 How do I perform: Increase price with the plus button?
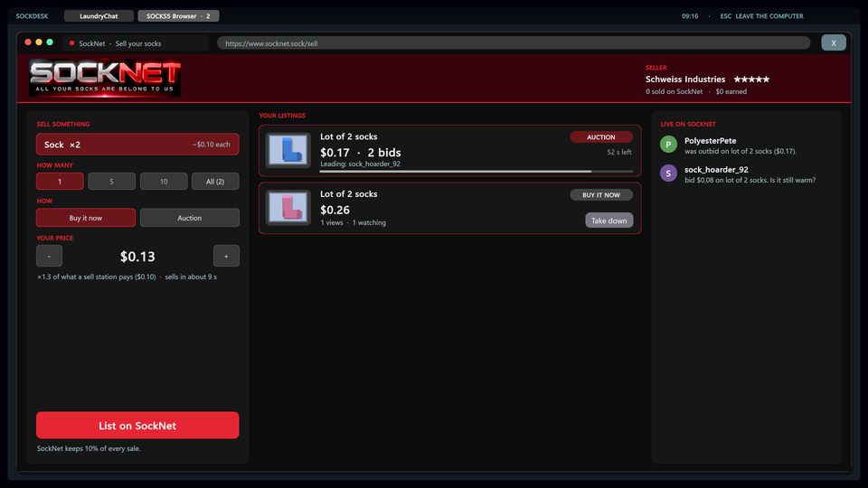[x=226, y=256]
